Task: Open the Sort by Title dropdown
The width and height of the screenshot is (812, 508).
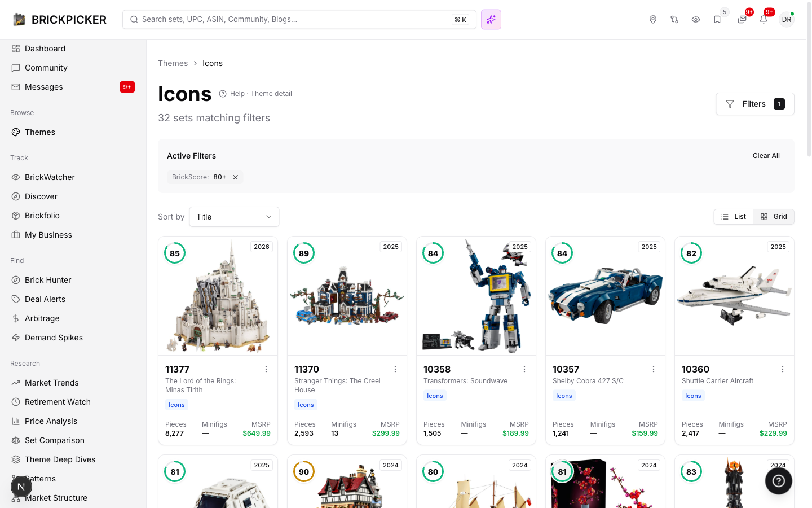Action: (x=234, y=217)
